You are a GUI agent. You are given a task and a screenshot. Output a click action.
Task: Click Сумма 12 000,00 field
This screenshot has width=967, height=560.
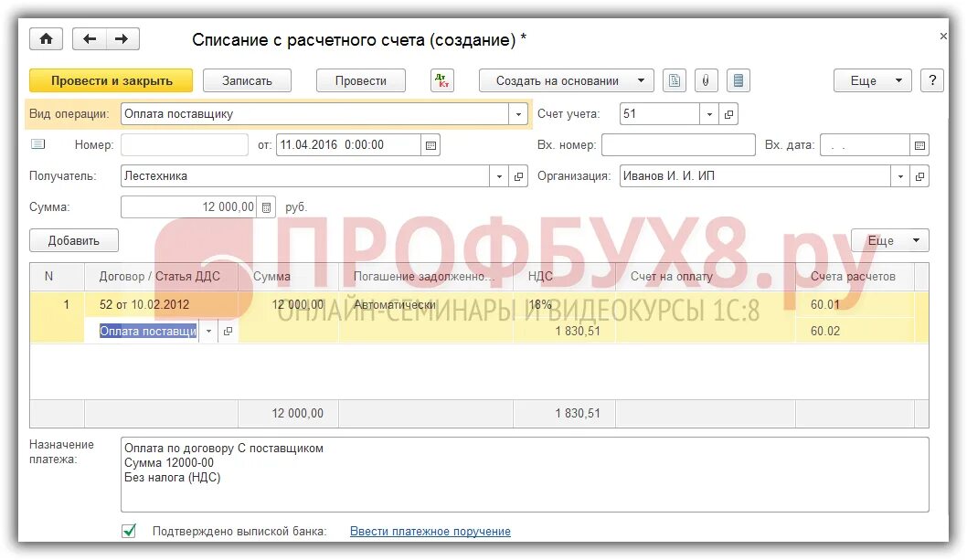[x=189, y=207]
